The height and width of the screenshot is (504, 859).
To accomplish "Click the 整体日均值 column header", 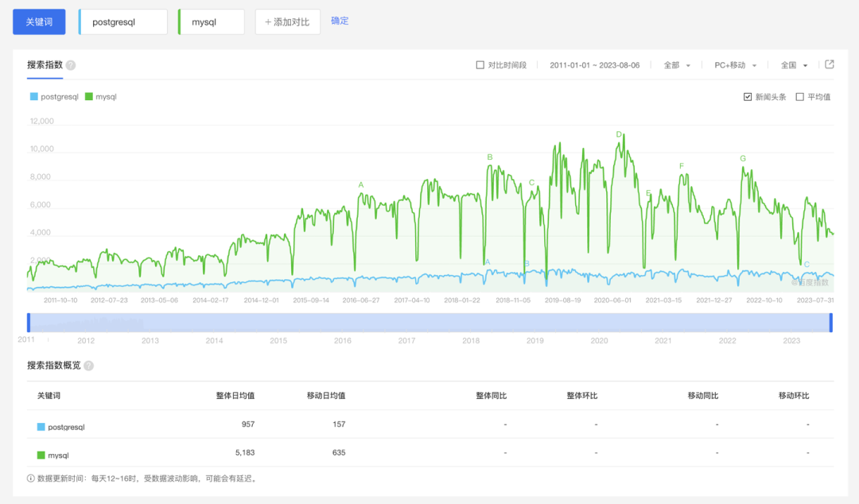I will tap(235, 396).
